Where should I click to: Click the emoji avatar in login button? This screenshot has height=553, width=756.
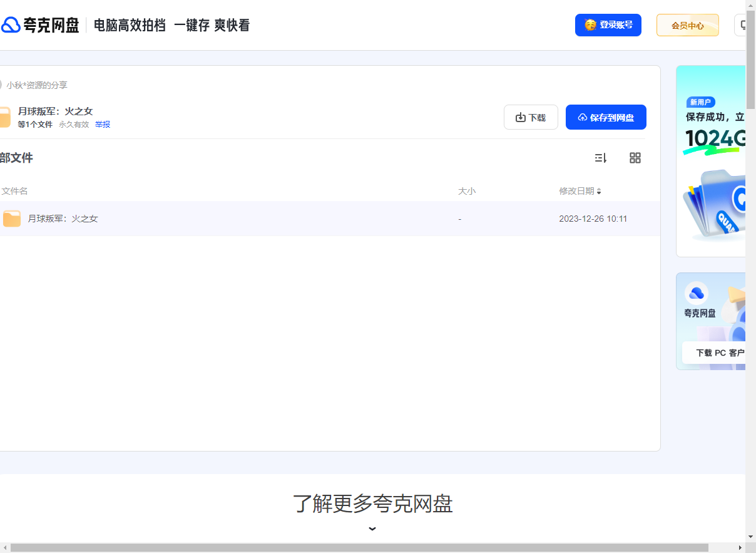coord(590,25)
